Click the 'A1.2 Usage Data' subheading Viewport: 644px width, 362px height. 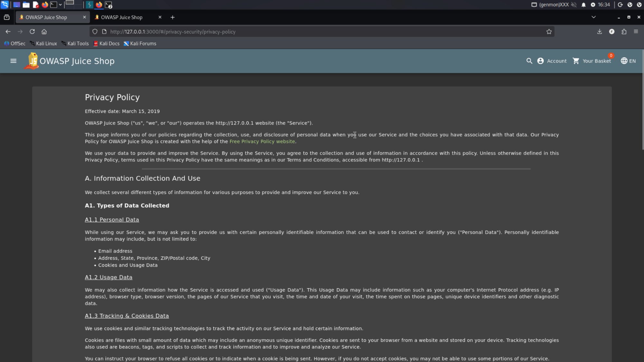(109, 277)
